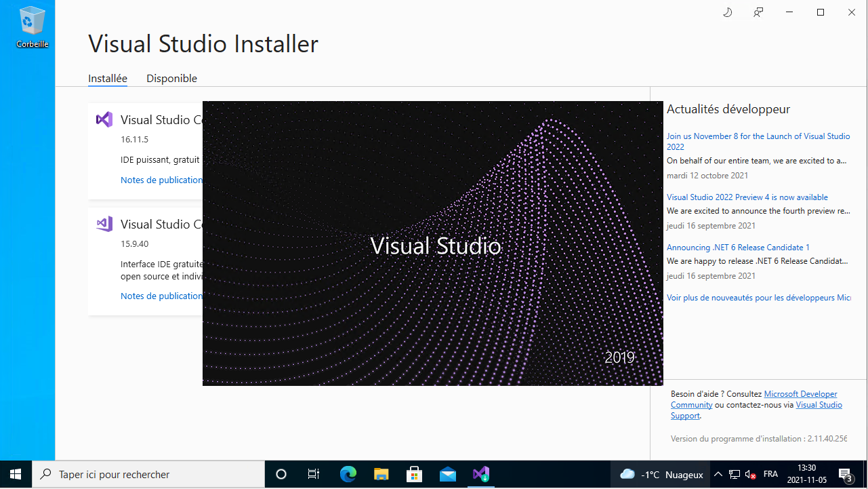This screenshot has height=489, width=868.
Task: Click the Visual Studio Installer taskbar icon
Action: click(x=481, y=474)
